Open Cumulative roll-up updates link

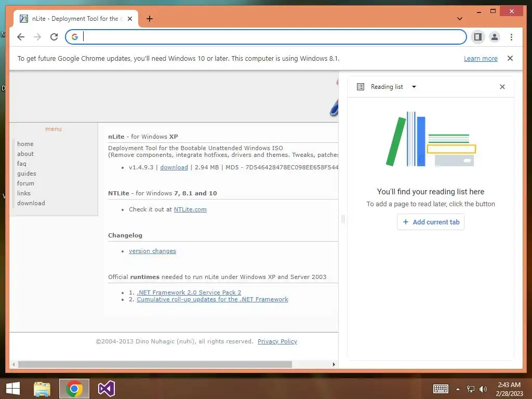click(212, 299)
